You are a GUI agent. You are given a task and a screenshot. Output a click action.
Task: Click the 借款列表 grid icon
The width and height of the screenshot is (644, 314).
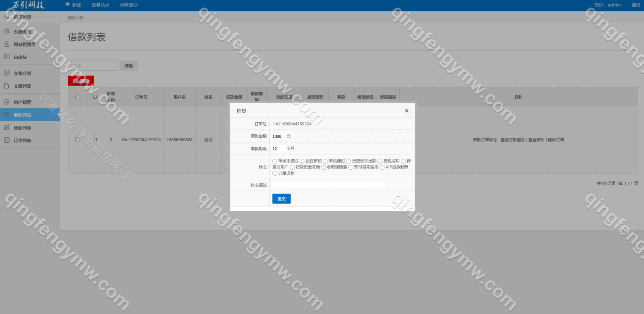coord(6,115)
